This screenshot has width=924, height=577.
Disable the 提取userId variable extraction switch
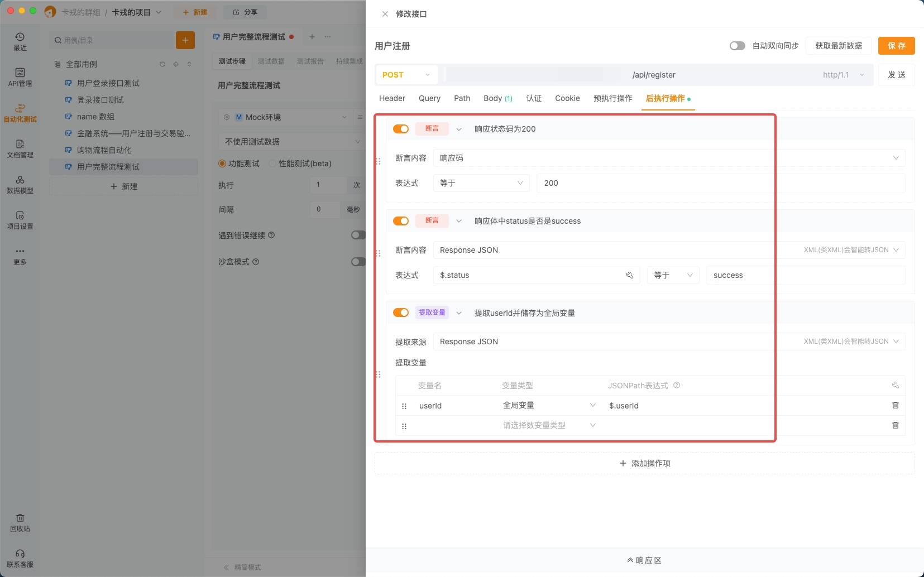401,312
